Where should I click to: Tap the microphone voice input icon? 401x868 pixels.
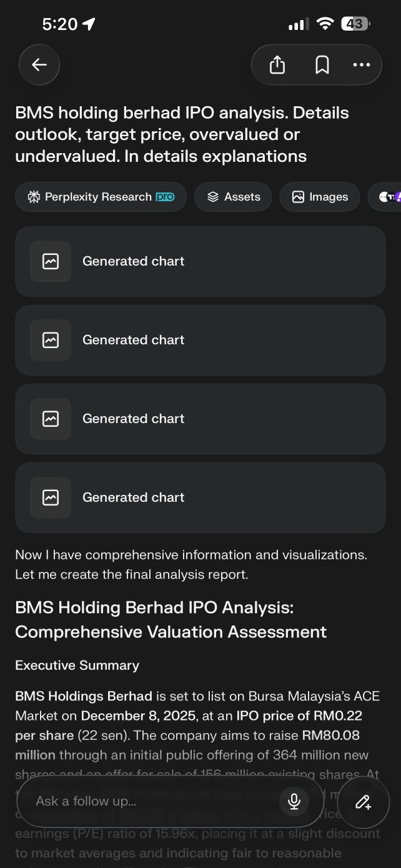(294, 801)
